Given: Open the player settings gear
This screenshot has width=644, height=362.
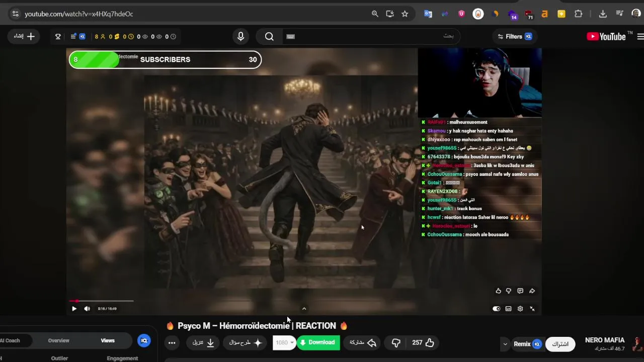Looking at the screenshot, I should 520,309.
